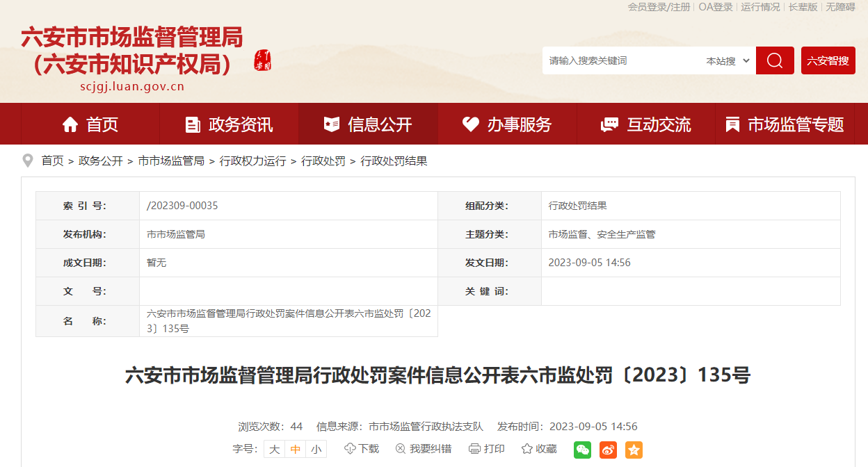
Task: Click 我要纠错 error report link
Action: click(431, 449)
